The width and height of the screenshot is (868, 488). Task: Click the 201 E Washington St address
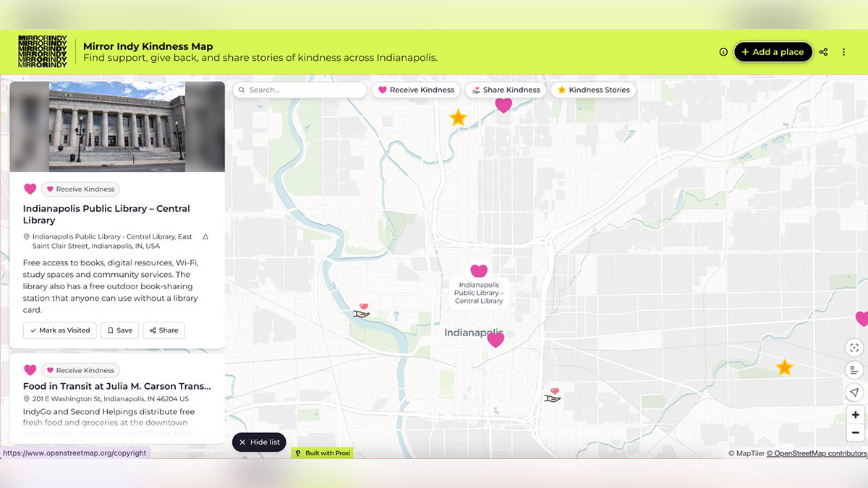click(x=110, y=398)
